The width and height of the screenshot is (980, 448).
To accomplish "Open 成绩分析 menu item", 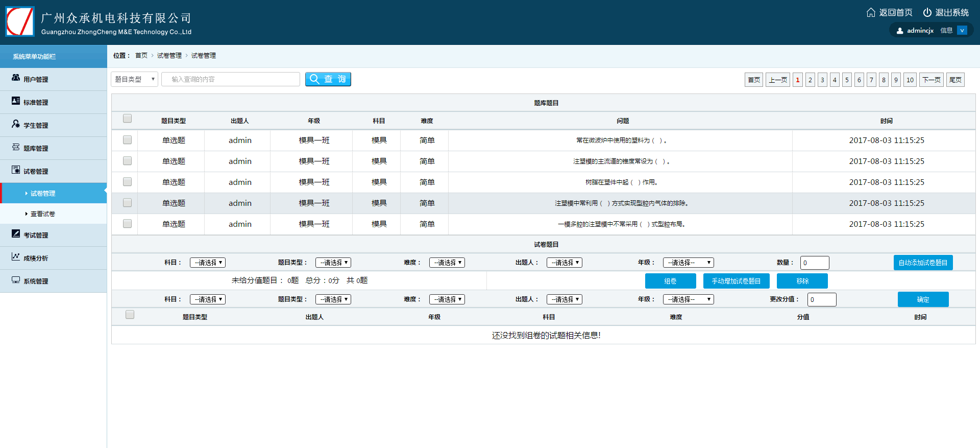I will pyautogui.click(x=54, y=258).
